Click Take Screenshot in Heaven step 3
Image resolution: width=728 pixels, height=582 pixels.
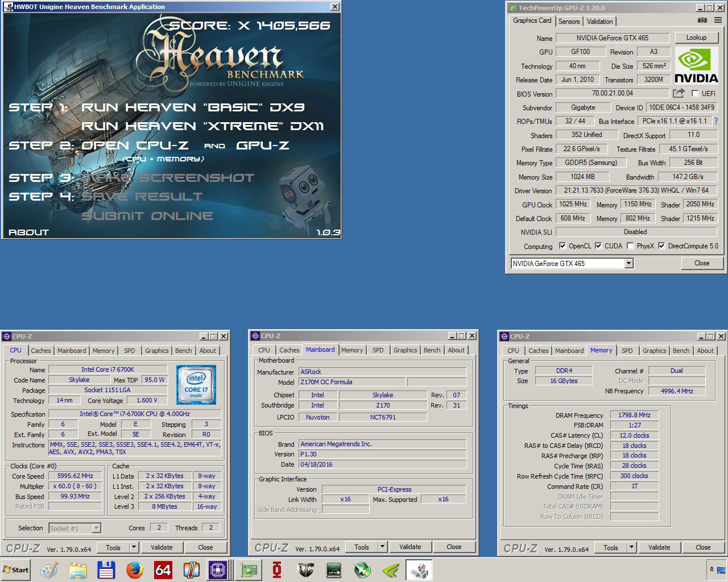pyautogui.click(x=168, y=177)
